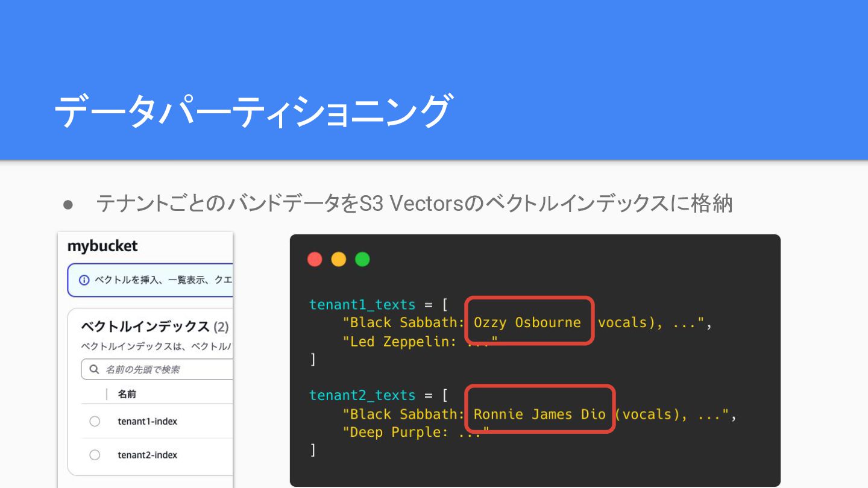Screen dimensions: 868x488
Task: Click the Ozzy Osbourne text in code
Action: click(527, 322)
